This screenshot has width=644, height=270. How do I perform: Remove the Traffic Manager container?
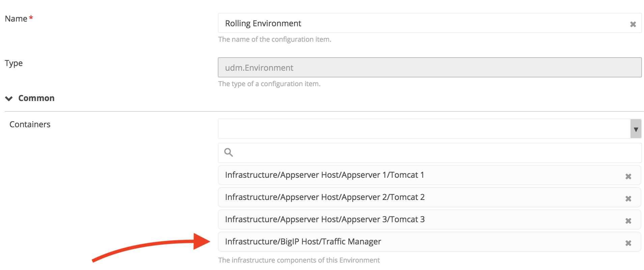(628, 243)
